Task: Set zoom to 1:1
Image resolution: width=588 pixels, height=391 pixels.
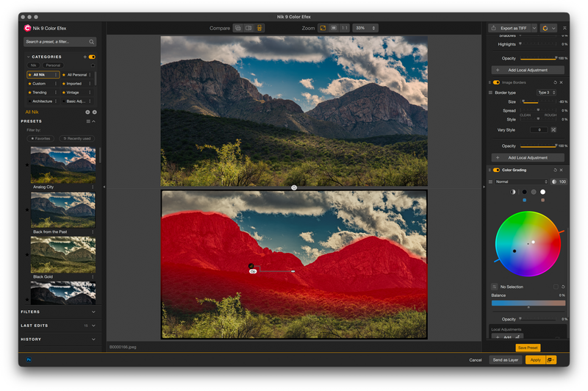Action: [344, 28]
